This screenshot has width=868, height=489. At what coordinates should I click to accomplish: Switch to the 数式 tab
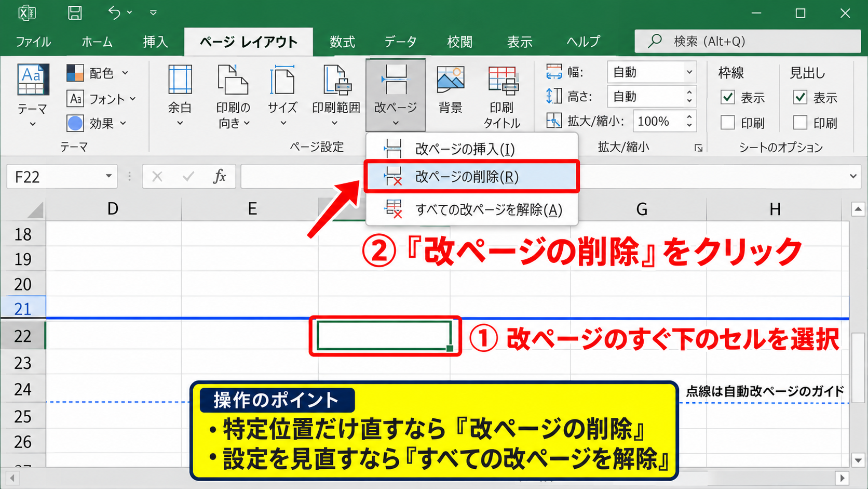(x=342, y=42)
